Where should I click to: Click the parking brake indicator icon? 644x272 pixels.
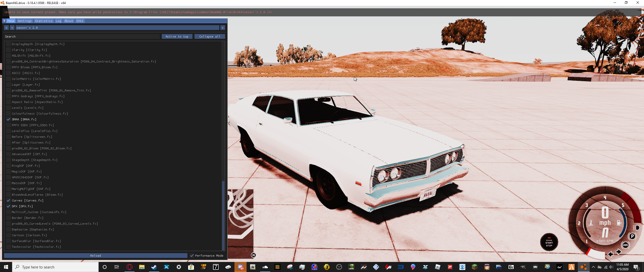point(632,236)
